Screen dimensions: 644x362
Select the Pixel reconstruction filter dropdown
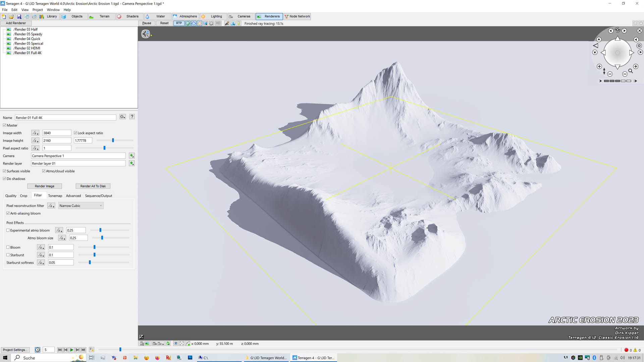80,205
